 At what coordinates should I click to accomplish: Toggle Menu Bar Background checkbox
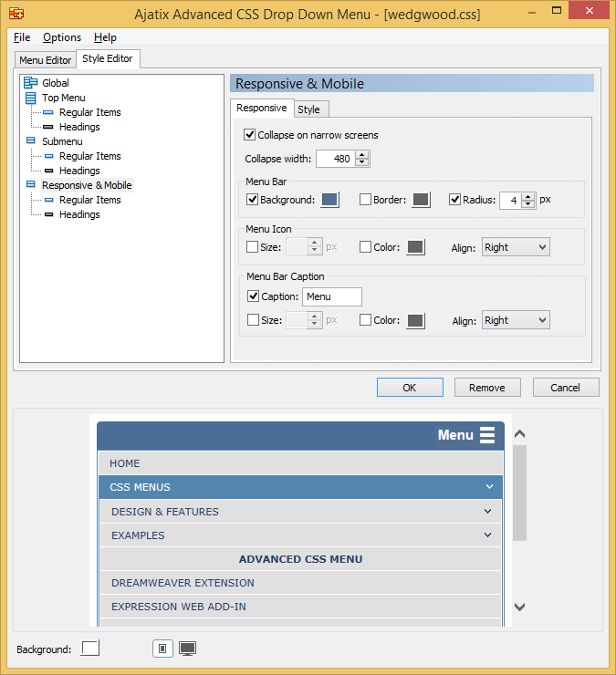tap(253, 200)
